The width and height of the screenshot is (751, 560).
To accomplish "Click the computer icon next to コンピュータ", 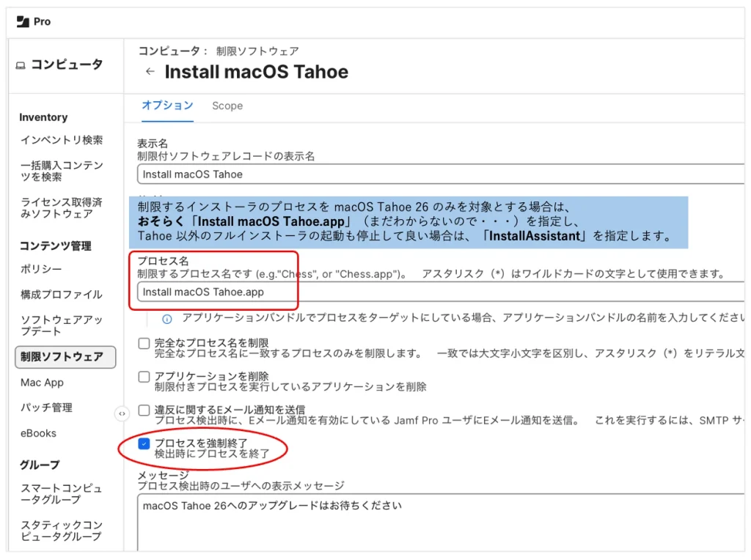I will [21, 65].
